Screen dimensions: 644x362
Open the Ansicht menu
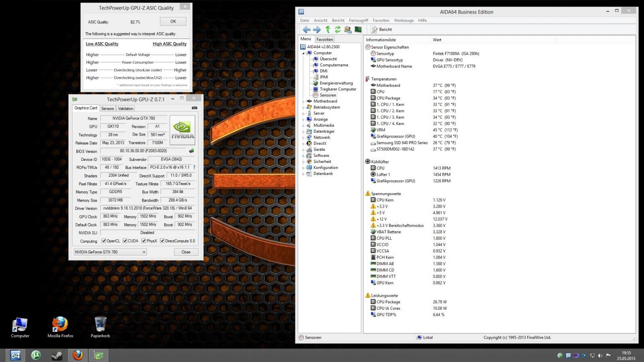(321, 21)
